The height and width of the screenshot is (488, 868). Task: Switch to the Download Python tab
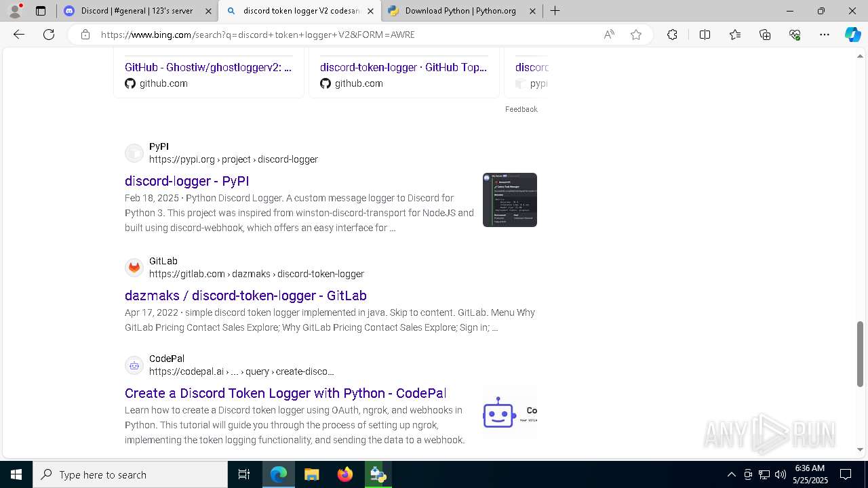(461, 11)
